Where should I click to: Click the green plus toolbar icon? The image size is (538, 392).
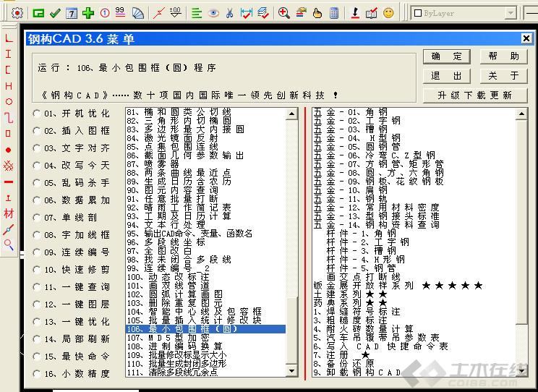point(87,13)
